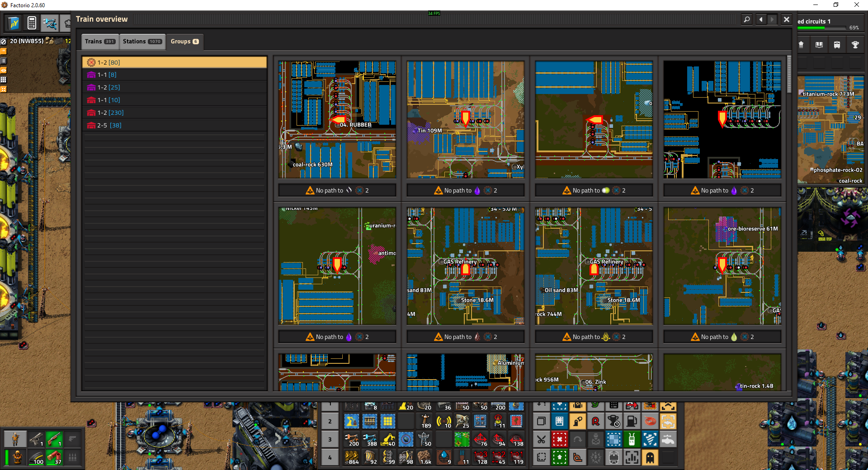Click 'No path to' status under Tin 109M map
The height and width of the screenshot is (470, 868).
coord(466,190)
